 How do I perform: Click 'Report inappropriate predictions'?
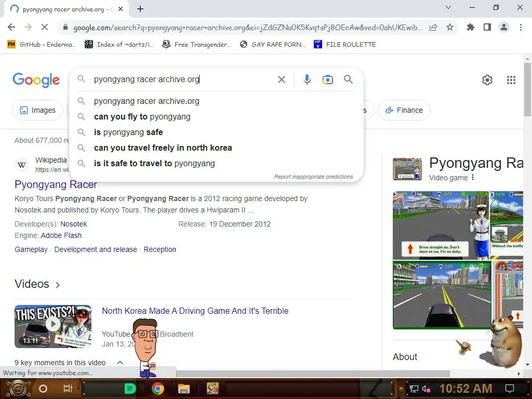coord(313,177)
